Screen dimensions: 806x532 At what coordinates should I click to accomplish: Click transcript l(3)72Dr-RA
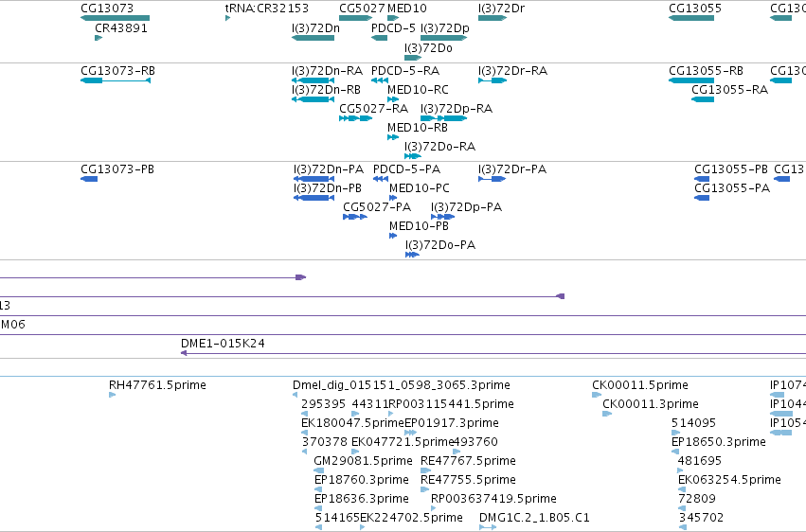[x=493, y=80]
